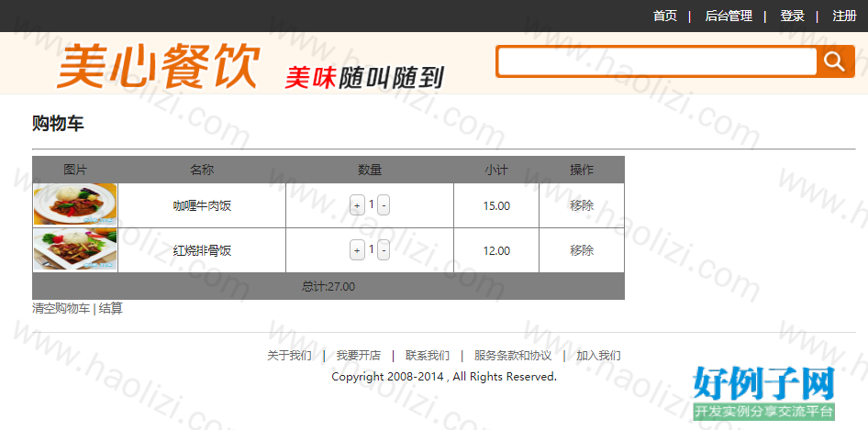Viewport: 868px width, 430px height.
Task: Open the 首页 home link
Action: [x=665, y=17]
